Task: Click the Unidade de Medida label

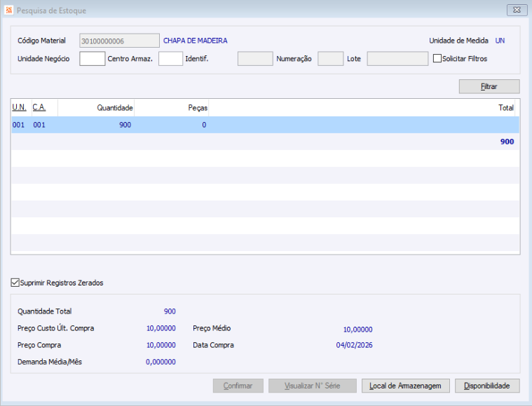Action: [x=458, y=41]
